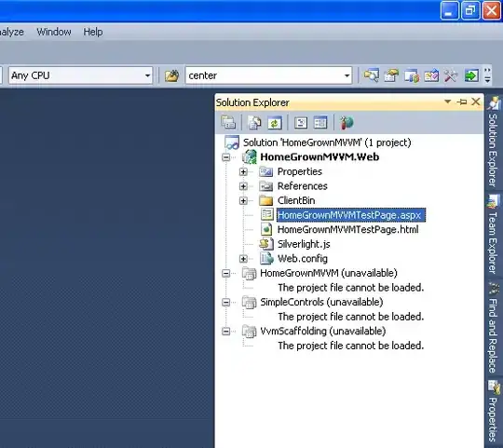Restore down the Visual Studio window
This screenshot has width=503, height=448.
point(470,10)
